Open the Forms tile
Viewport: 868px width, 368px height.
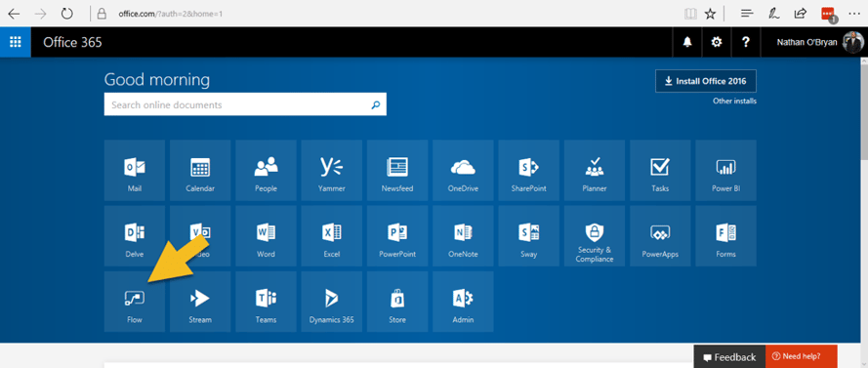pos(726,236)
